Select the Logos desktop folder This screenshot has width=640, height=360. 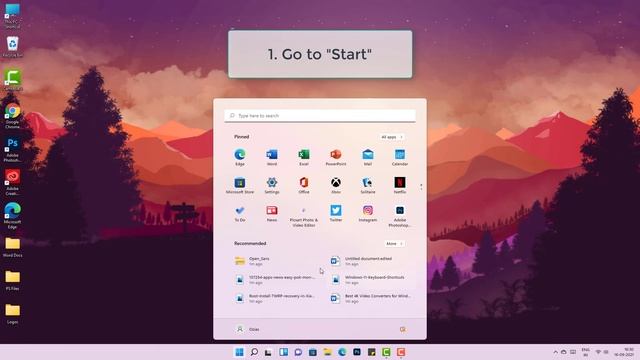(x=12, y=314)
